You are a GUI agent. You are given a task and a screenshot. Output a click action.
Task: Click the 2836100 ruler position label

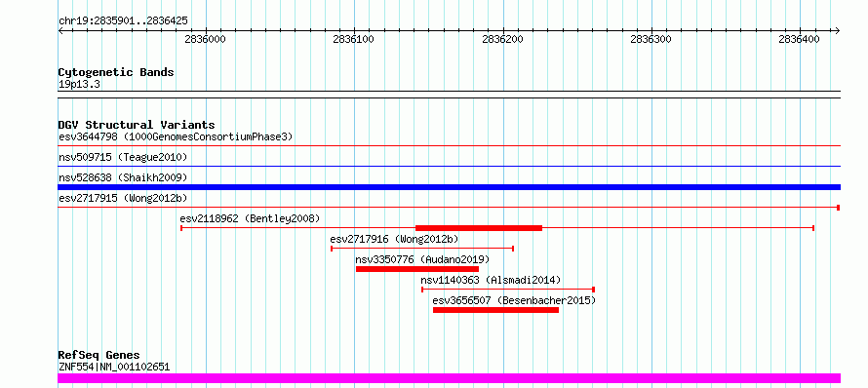pyautogui.click(x=354, y=39)
